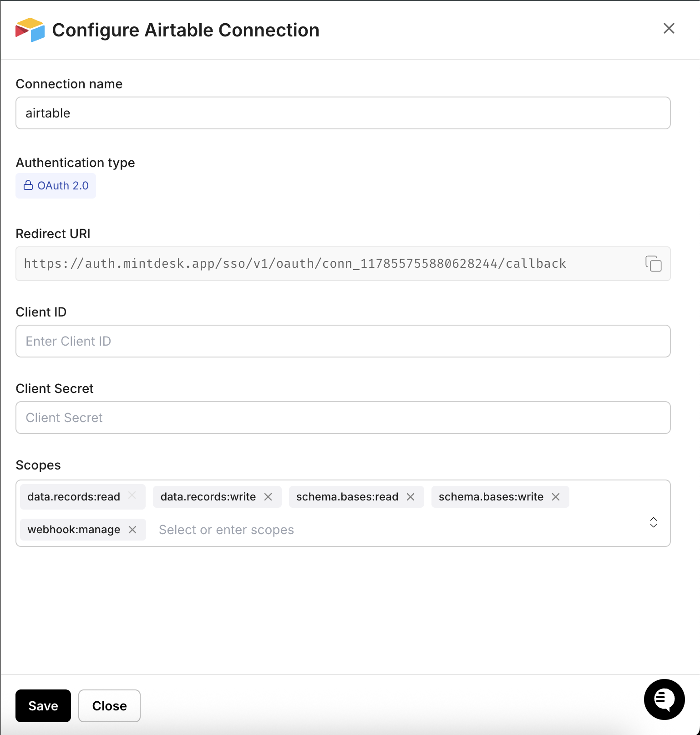Remove the schema.bases:read scope tag
This screenshot has height=735, width=700.
(x=411, y=497)
